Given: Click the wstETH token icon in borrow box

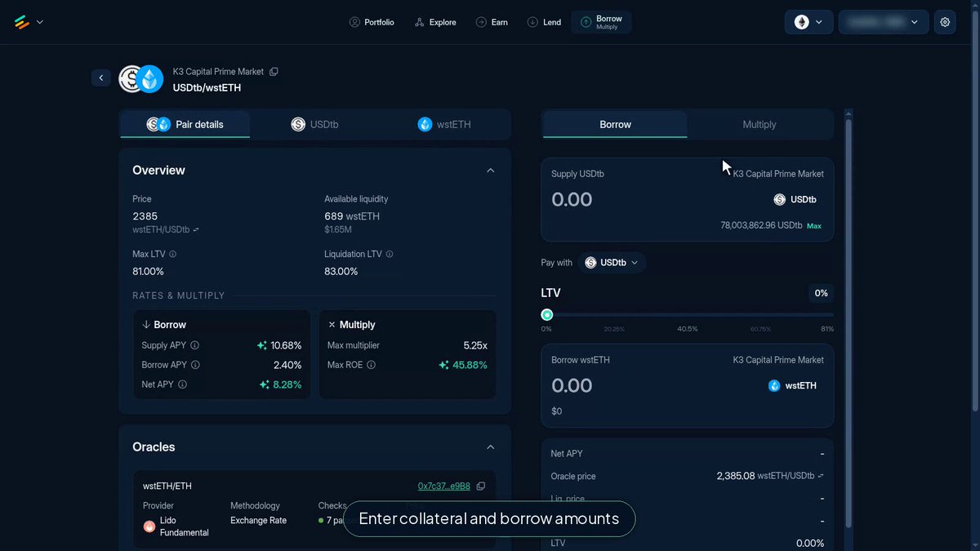Looking at the screenshot, I should (774, 385).
